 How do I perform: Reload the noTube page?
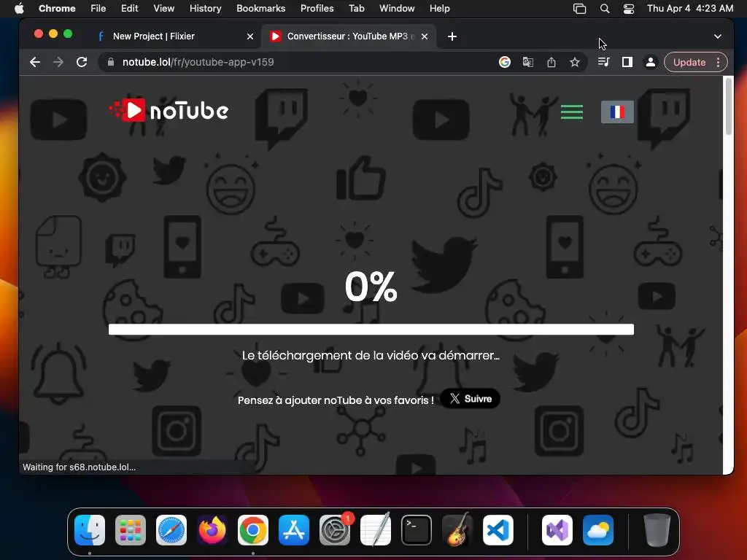(82, 62)
